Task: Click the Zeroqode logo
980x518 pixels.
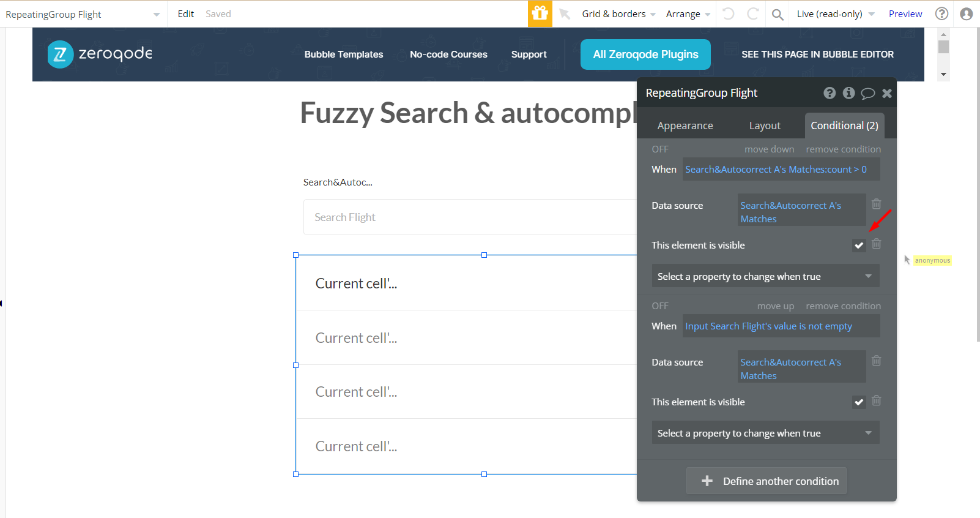Action: tap(100, 54)
